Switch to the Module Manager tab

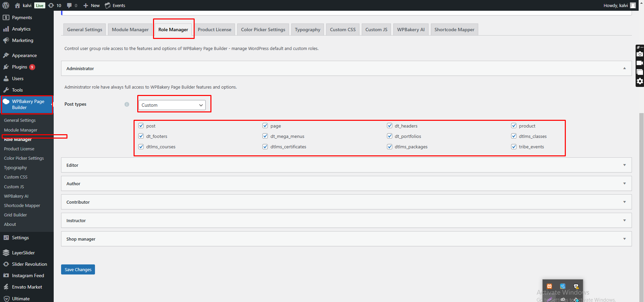click(130, 30)
